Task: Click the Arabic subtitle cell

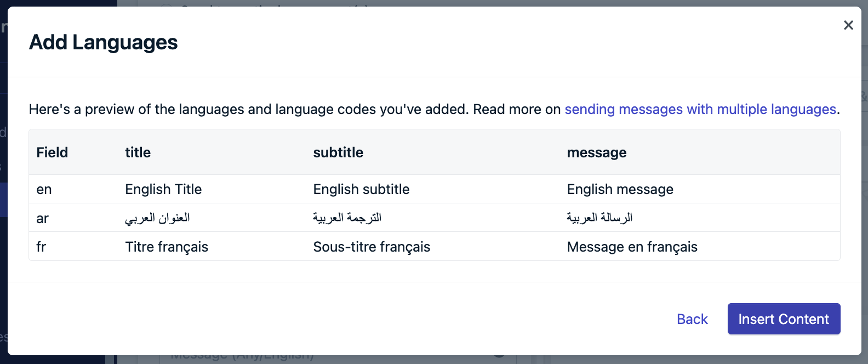Action: click(347, 218)
